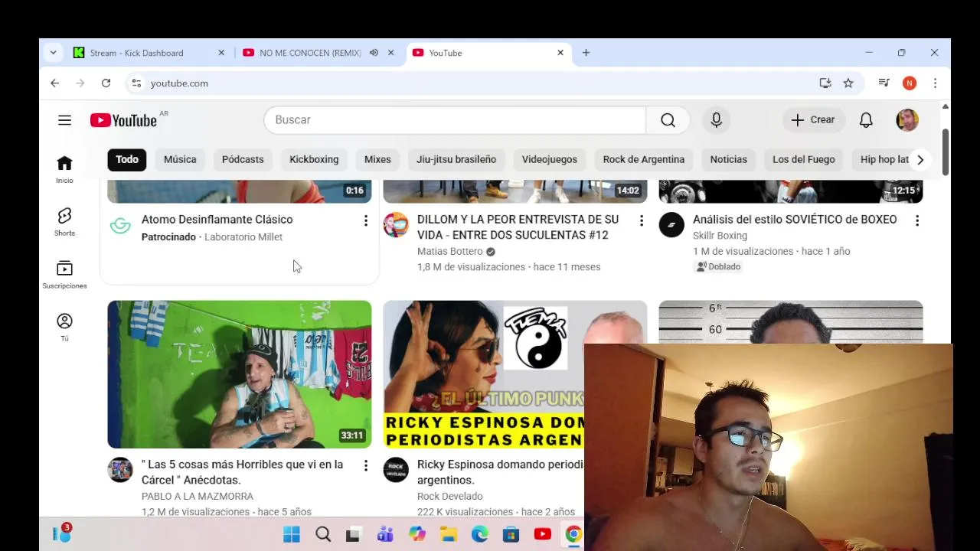Mute the NO ME CONOCEN tab audio

point(374,53)
